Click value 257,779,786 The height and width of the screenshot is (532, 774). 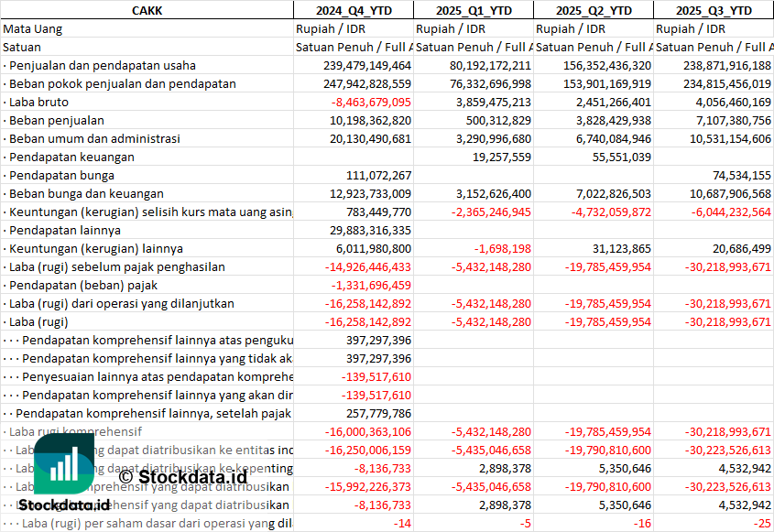pyautogui.click(x=378, y=413)
